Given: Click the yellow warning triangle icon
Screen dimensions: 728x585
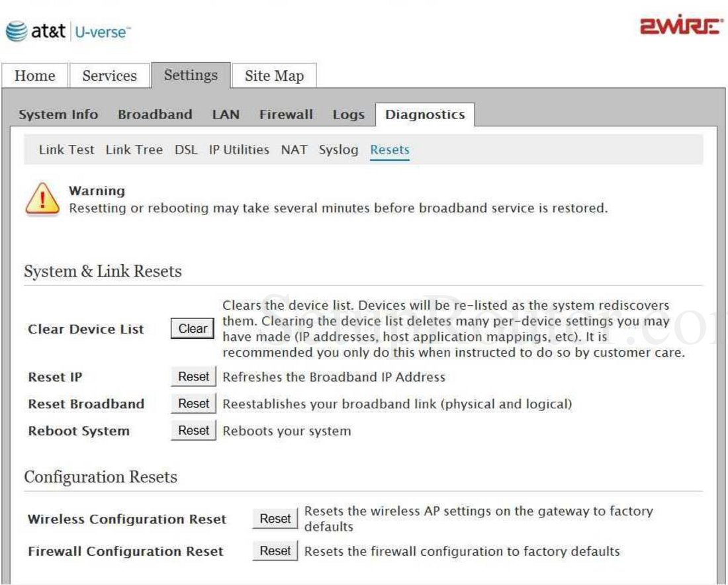Looking at the screenshot, I should click(x=42, y=199).
